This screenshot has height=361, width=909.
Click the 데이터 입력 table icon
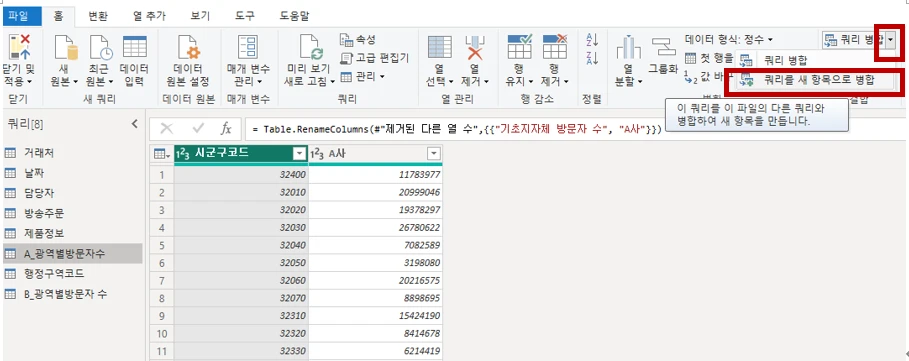(134, 47)
